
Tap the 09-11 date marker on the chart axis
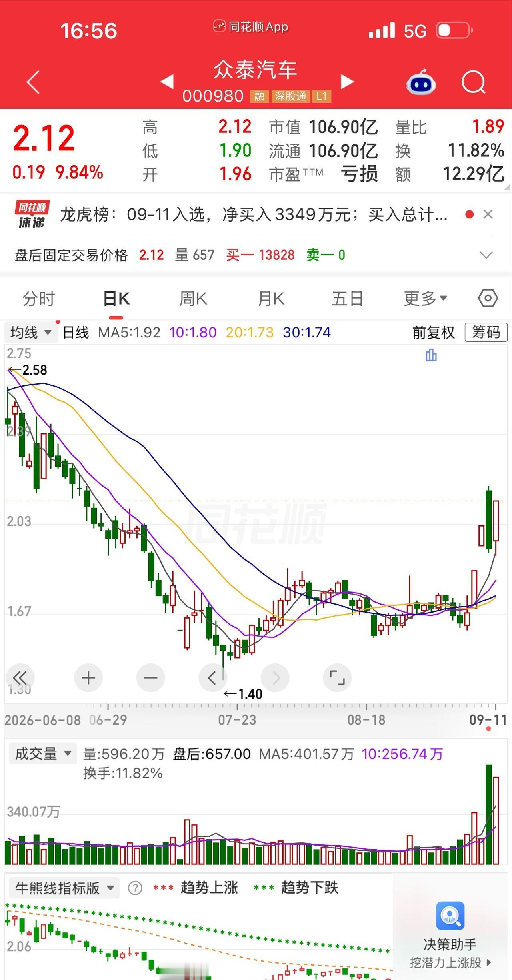pos(488,720)
